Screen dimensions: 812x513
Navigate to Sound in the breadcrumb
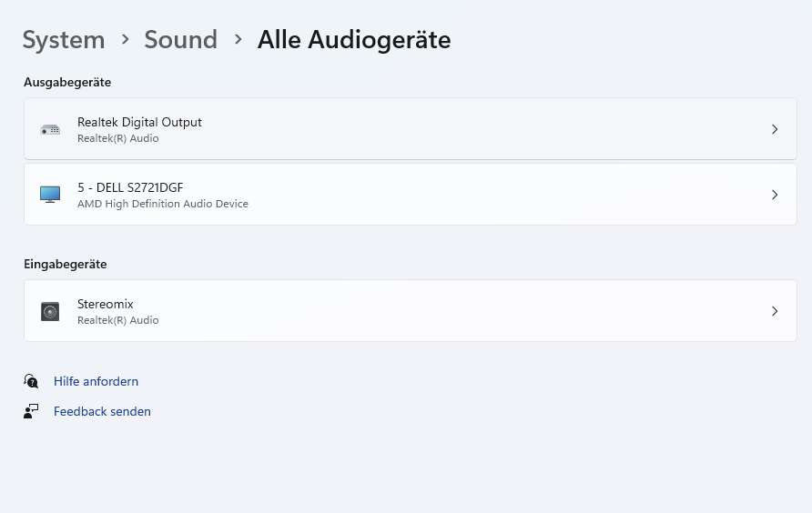pos(181,40)
